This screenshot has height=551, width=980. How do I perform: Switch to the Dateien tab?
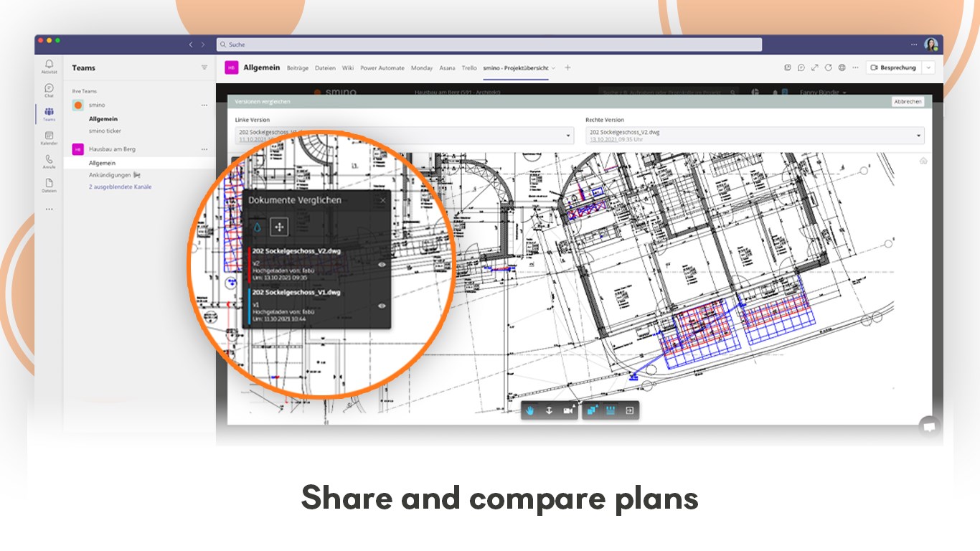[325, 68]
